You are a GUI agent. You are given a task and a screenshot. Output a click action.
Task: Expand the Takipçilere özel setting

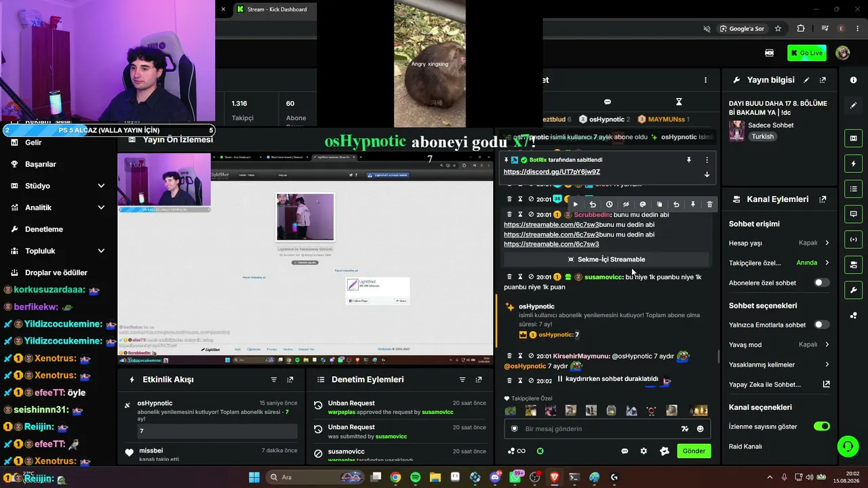[779, 263]
